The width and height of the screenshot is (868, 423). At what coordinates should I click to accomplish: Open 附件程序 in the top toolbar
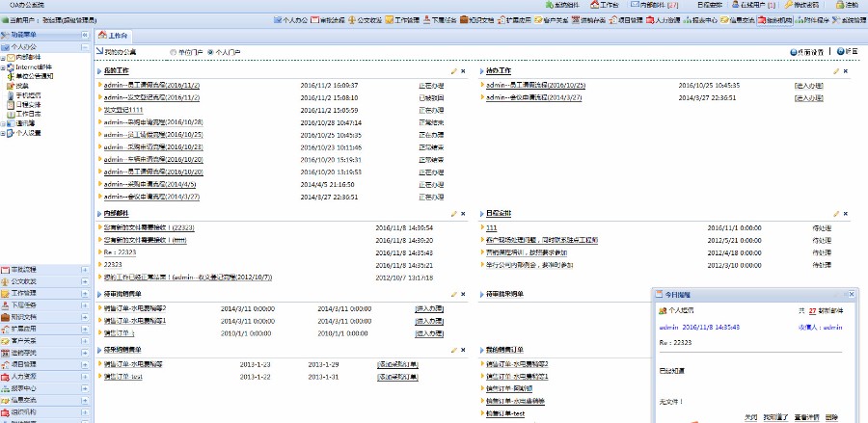812,20
